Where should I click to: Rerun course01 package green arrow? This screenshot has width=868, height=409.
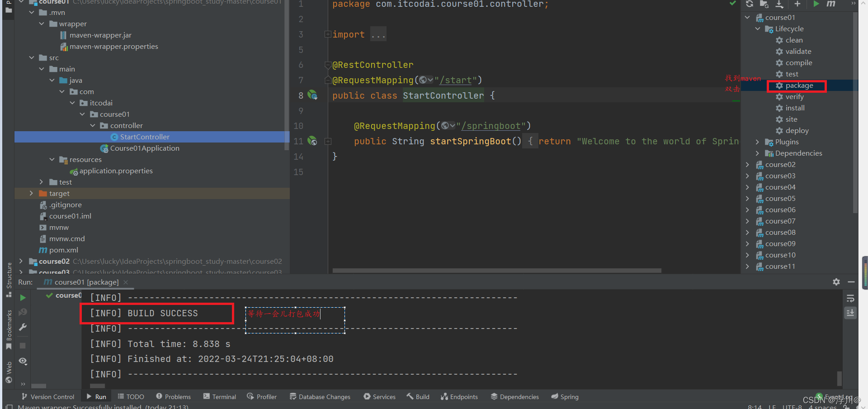(23, 298)
